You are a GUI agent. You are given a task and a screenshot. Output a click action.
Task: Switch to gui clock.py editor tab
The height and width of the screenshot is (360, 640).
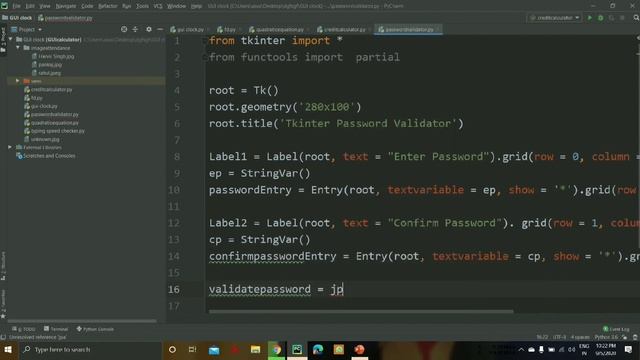[189, 29]
